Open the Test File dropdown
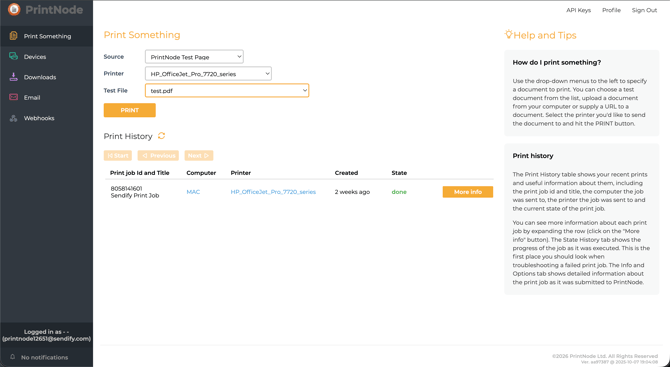The width and height of the screenshot is (670, 367). click(x=227, y=91)
